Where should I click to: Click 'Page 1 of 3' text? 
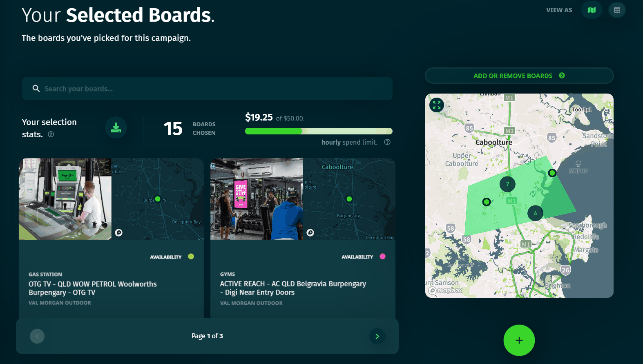pos(207,336)
